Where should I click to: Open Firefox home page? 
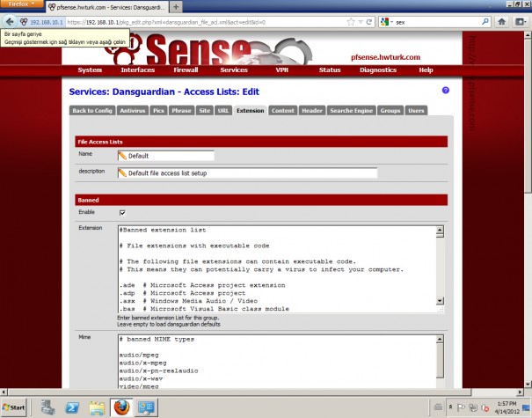tap(501, 22)
